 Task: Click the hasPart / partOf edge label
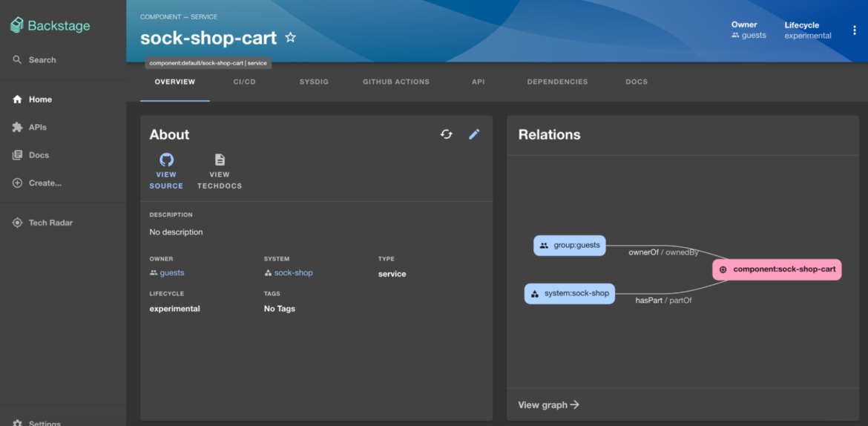663,301
